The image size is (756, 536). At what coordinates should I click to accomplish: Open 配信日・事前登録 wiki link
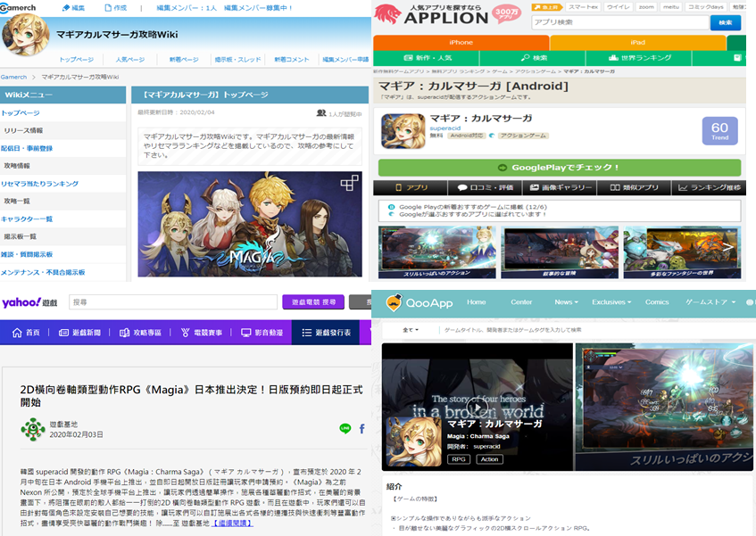(x=27, y=148)
